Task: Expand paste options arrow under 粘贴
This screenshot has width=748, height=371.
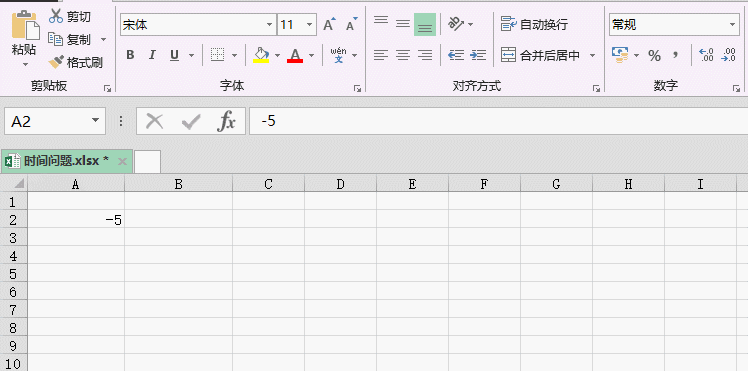Action: click(x=25, y=64)
